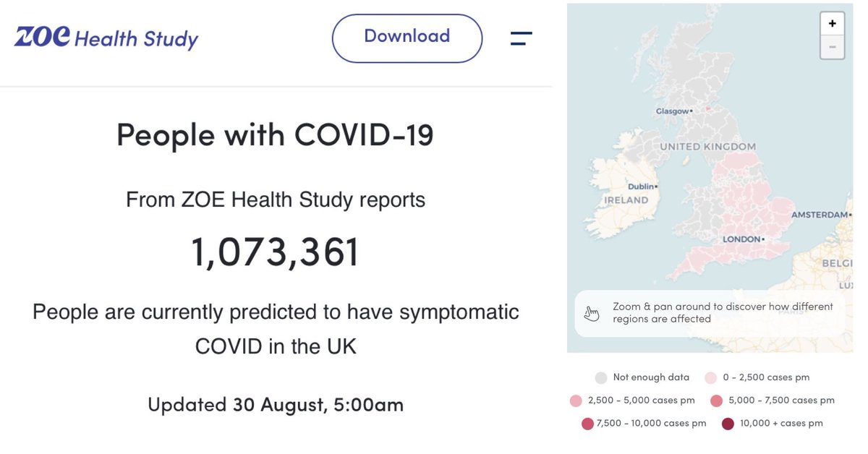Click London on the map
This screenshot has height=454, width=868.
click(764, 239)
